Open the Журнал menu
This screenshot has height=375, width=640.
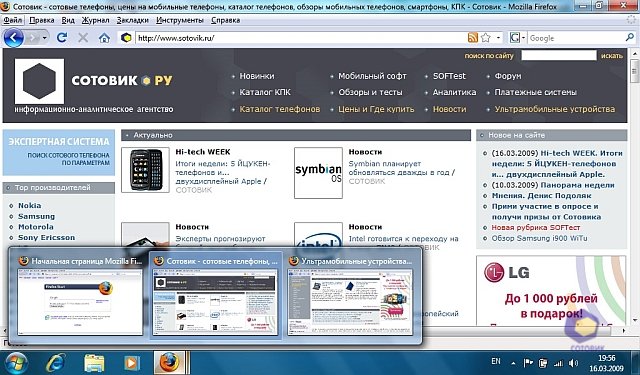[96, 20]
